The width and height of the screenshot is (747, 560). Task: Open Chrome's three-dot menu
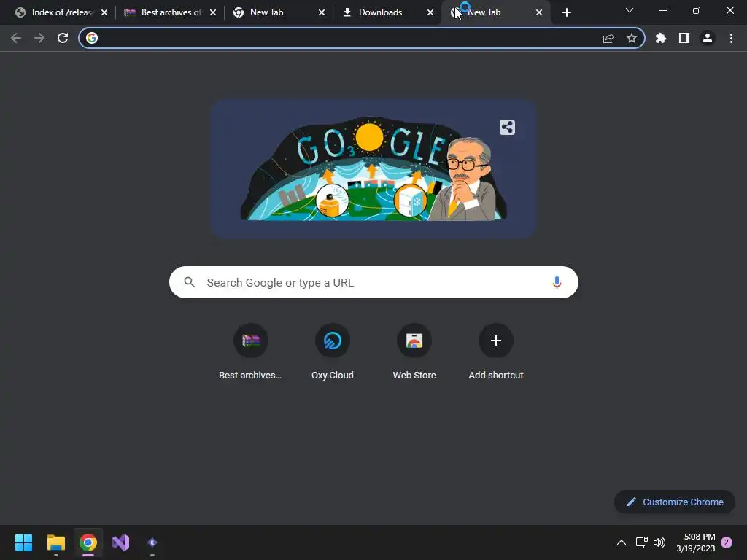coord(731,38)
